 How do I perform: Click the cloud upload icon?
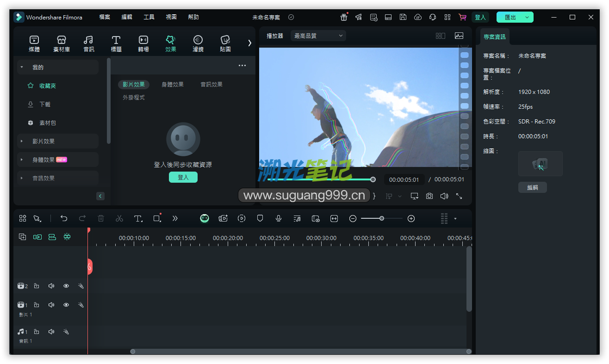(418, 17)
